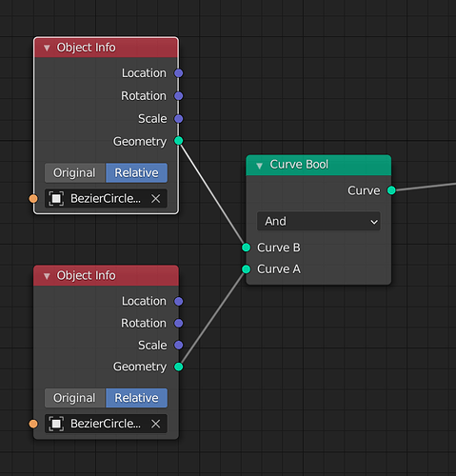
Task: Click the bottom BezierCircle object field
Action: coord(106,424)
